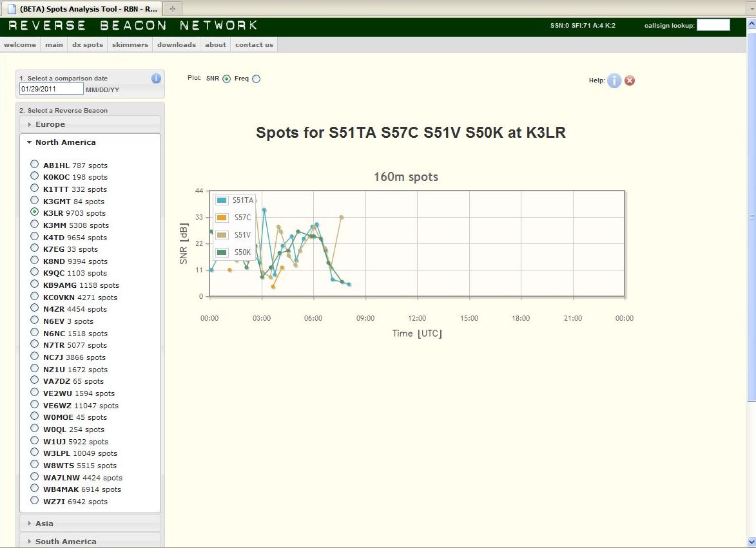This screenshot has height=548, width=756.
Task: Open the dx spots menu item
Action: click(x=87, y=44)
